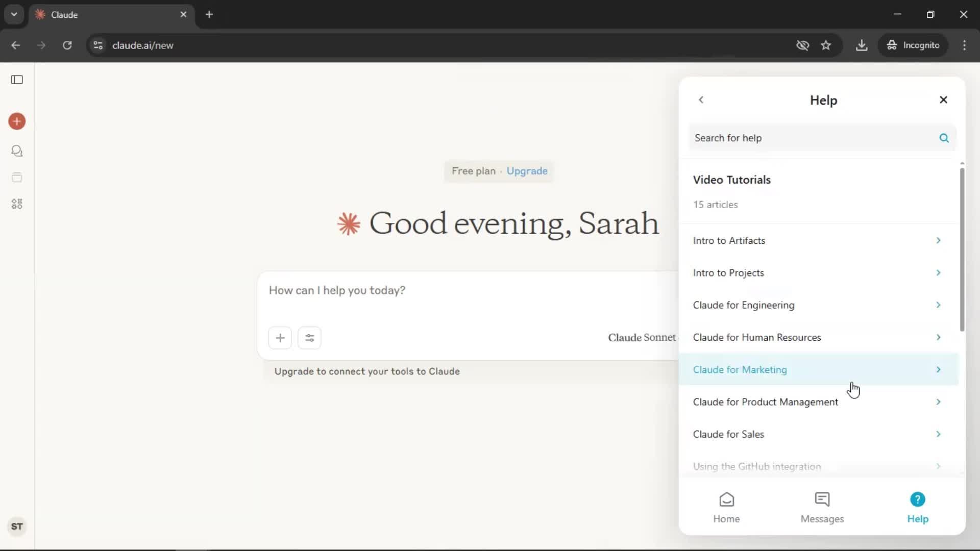The width and height of the screenshot is (980, 551).
Task: Click the third-party cookies blocked eye icon
Action: 802,45
